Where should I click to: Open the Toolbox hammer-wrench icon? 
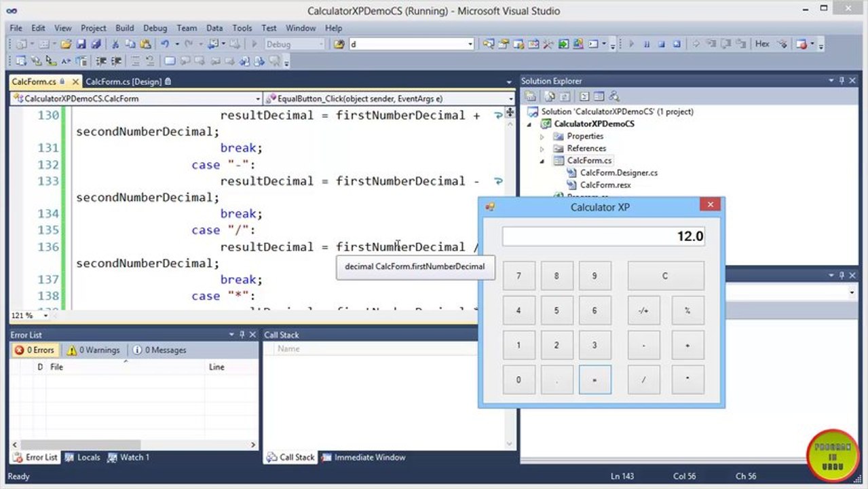[x=548, y=44]
